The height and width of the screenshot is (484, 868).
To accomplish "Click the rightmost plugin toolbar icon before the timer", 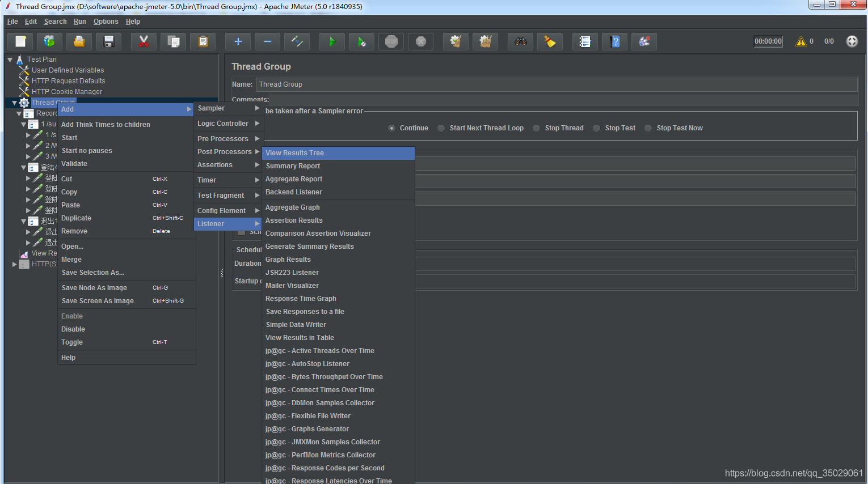I will [x=644, y=41].
